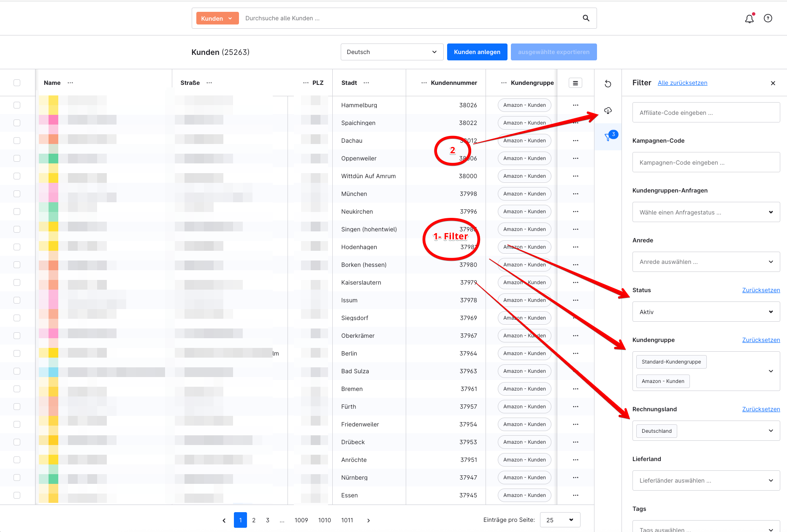Open the Deutsch language dropdown
The height and width of the screenshot is (532, 787).
pyautogui.click(x=391, y=52)
